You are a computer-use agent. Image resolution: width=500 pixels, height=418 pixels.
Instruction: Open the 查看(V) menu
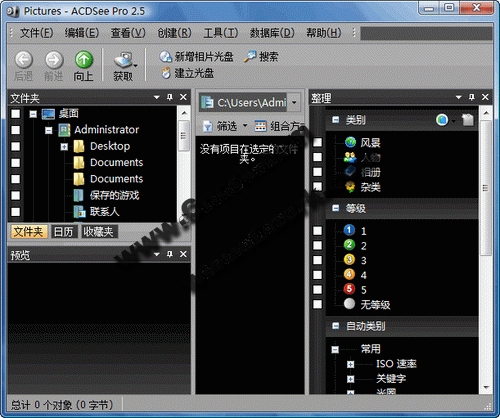click(128, 33)
